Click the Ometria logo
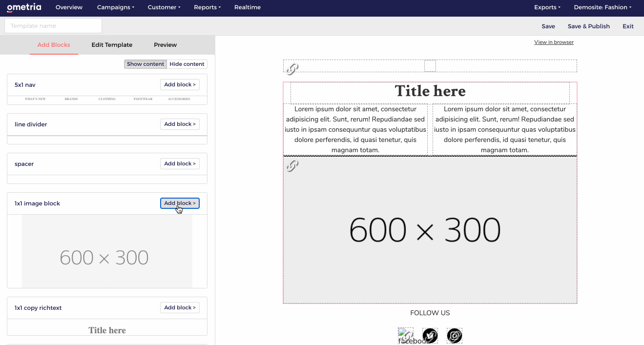Screen dimensions: 644x345 click(24, 7)
